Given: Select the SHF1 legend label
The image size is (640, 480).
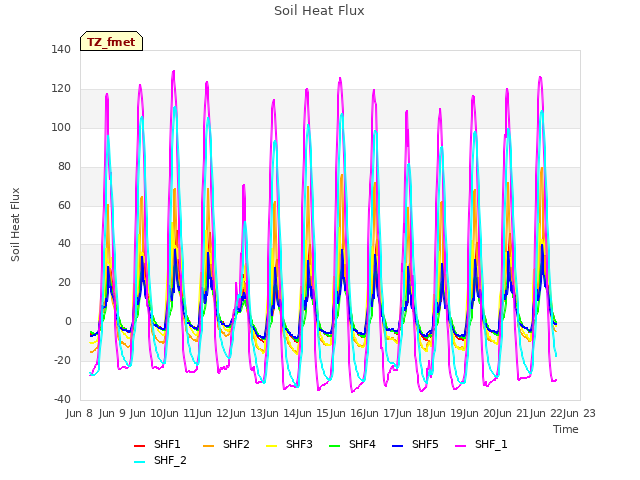Looking at the screenshot, I should point(167,444).
